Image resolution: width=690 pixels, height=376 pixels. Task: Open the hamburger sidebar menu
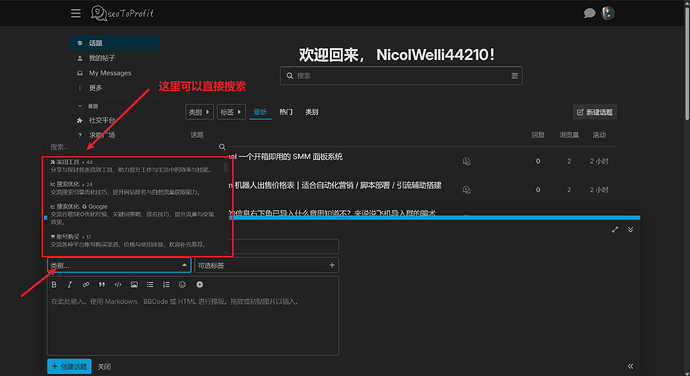coord(76,14)
